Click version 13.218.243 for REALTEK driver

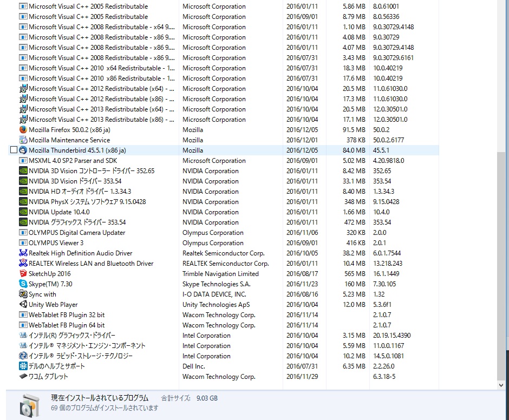[388, 263]
